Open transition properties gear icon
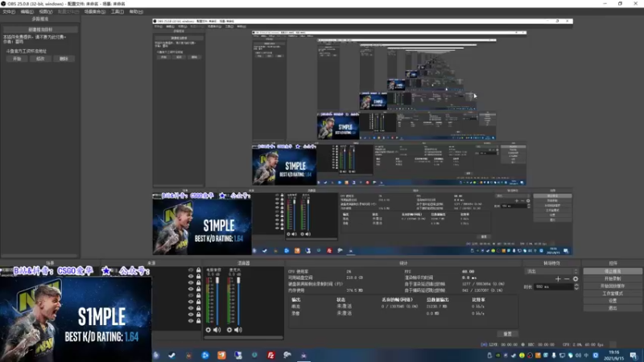The image size is (644, 362). point(576,279)
